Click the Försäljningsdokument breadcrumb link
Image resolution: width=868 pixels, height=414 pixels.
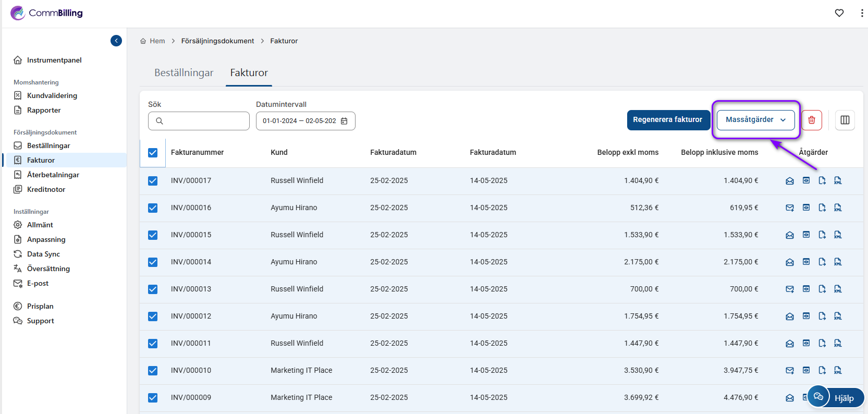(x=217, y=41)
